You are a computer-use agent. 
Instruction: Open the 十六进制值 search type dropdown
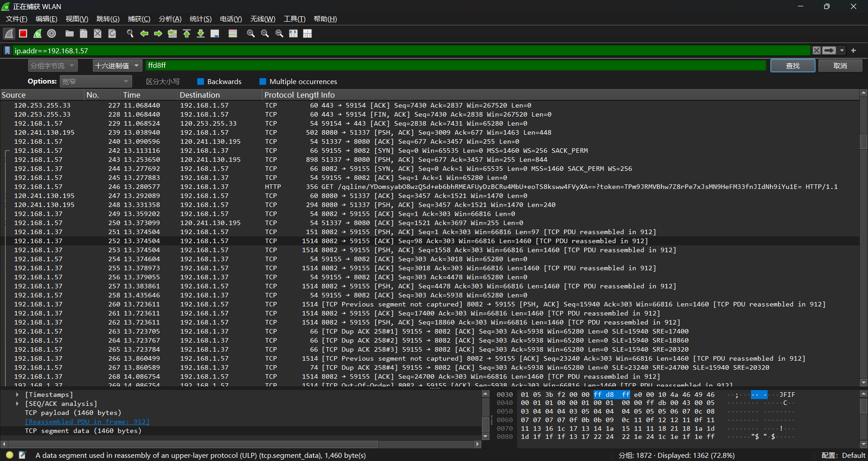(117, 66)
